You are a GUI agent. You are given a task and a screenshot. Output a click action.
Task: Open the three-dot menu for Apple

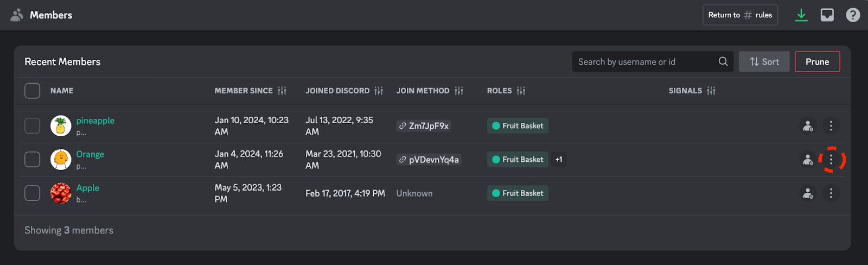point(831,193)
